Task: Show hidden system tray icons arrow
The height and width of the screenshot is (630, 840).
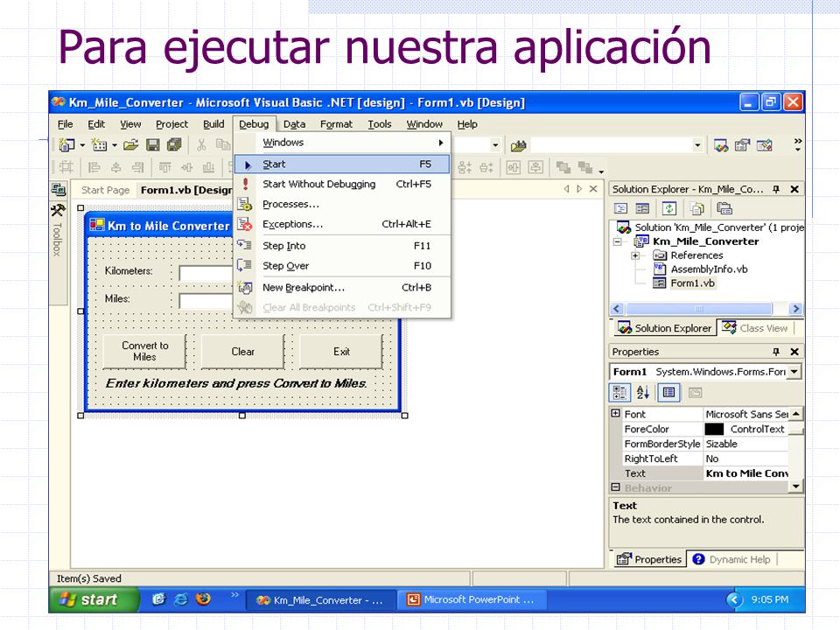Action: [x=734, y=599]
